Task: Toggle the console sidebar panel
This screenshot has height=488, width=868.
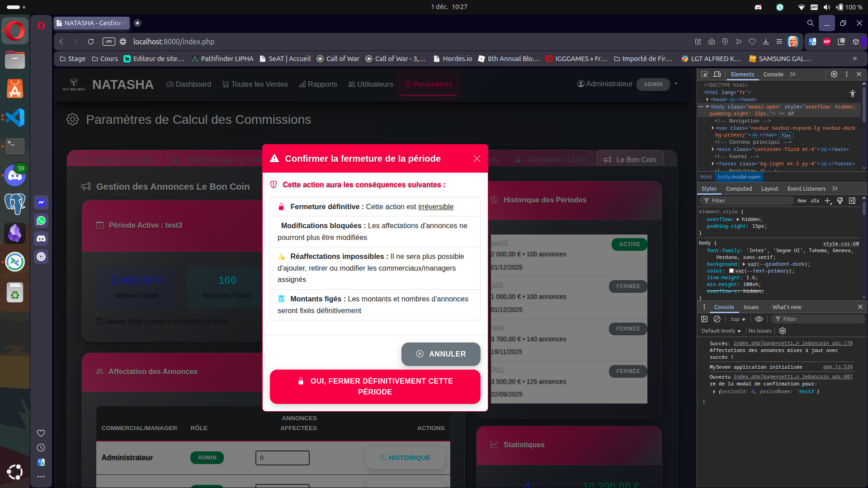Action: [704, 319]
